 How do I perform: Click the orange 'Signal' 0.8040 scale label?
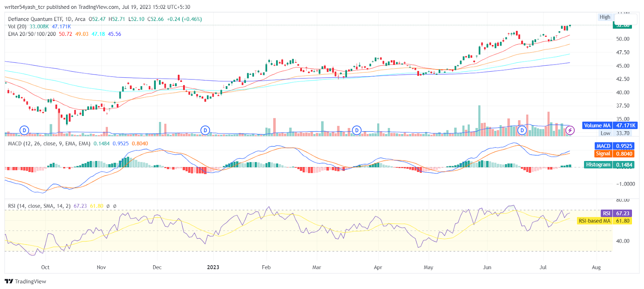[x=614, y=154]
